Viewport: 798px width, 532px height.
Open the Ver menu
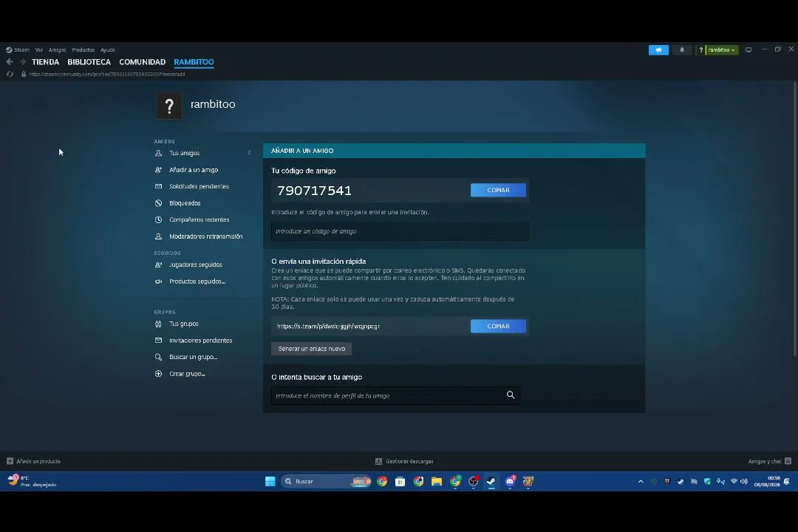(x=39, y=50)
